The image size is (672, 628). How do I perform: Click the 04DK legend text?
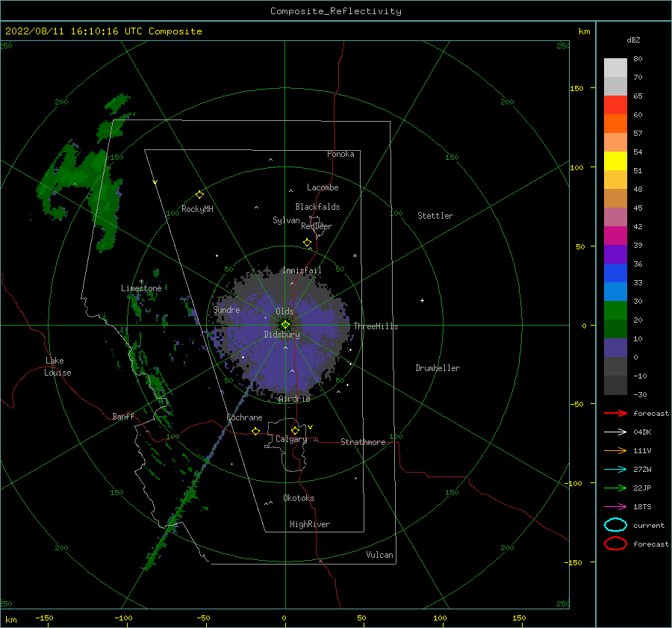pos(642,432)
